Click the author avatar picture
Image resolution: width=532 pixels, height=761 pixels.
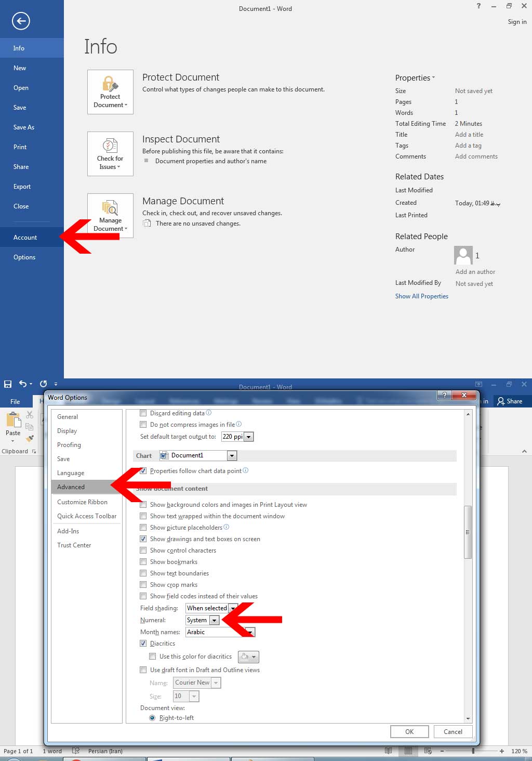[x=463, y=255]
